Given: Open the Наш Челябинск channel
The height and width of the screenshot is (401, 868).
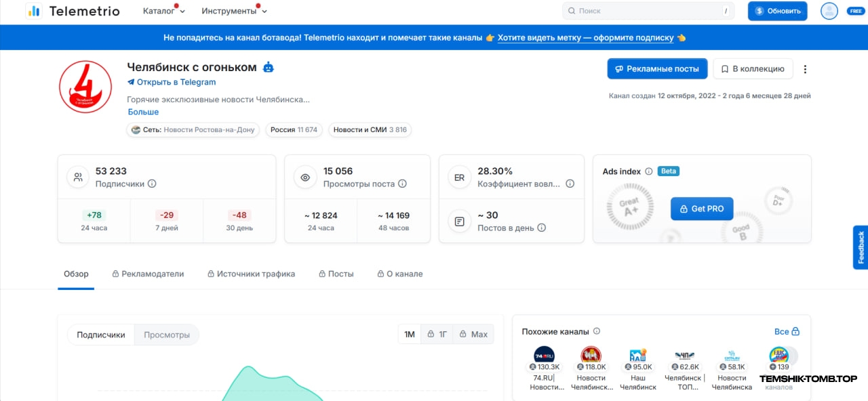Looking at the screenshot, I should pyautogui.click(x=638, y=368).
